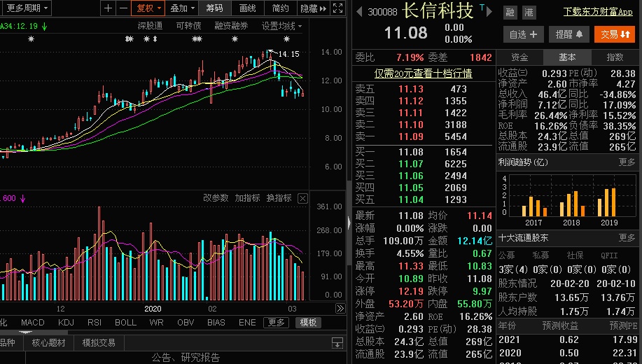Click 加指标 add indicator
This screenshot has width=642, height=364.
click(247, 198)
